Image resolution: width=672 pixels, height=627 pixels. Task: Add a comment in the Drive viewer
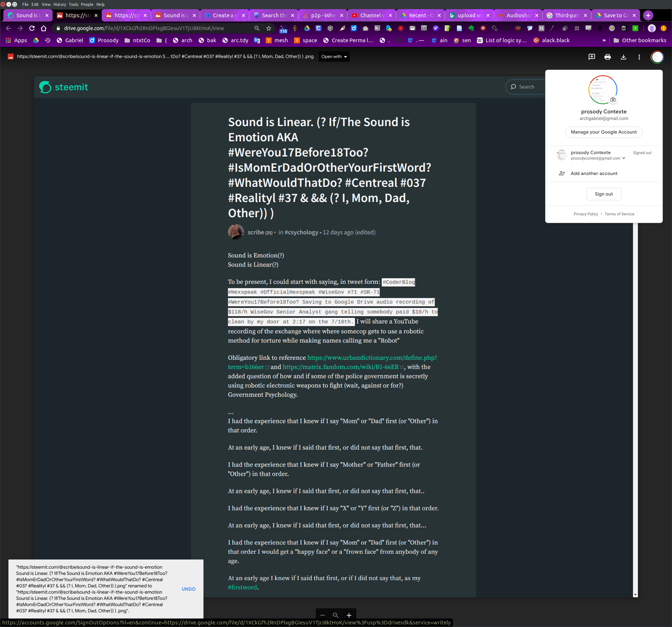click(x=591, y=57)
